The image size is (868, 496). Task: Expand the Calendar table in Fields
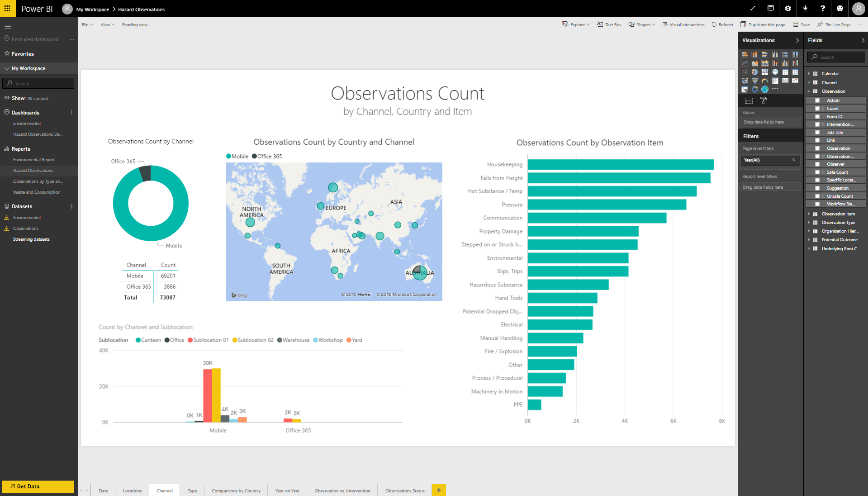click(x=809, y=74)
